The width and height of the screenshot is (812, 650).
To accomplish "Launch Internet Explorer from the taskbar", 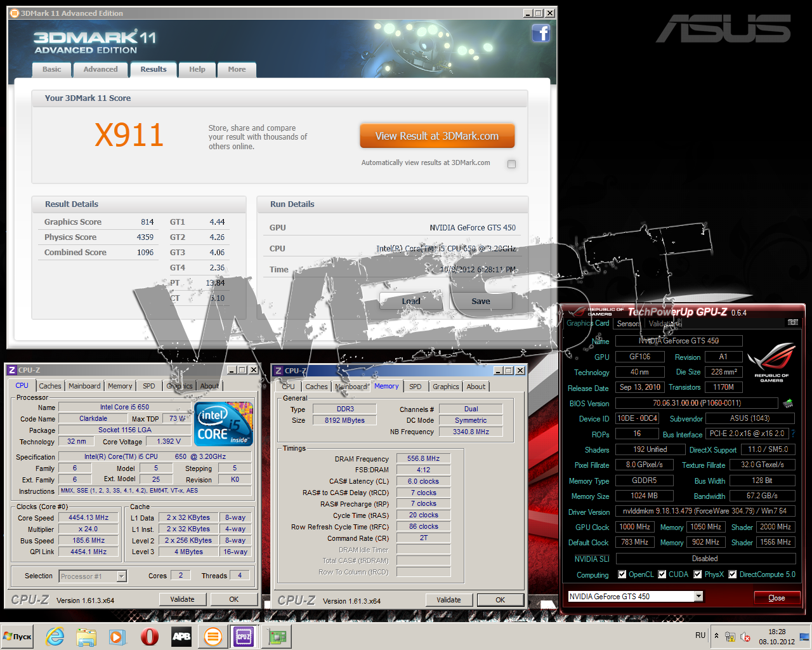I will coord(55,637).
